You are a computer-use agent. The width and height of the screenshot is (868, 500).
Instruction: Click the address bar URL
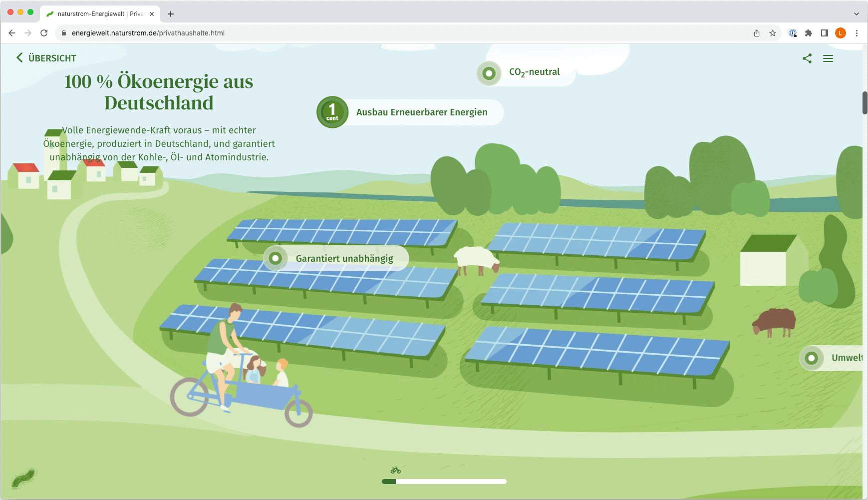148,33
